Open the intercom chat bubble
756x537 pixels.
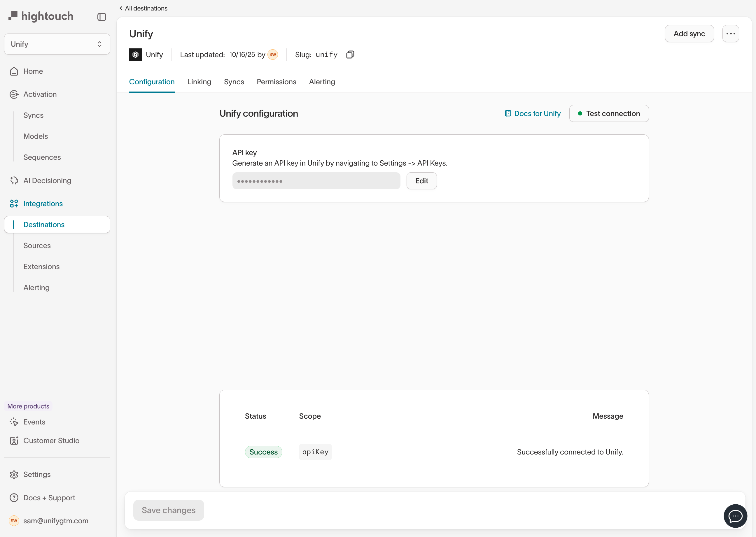(735, 515)
